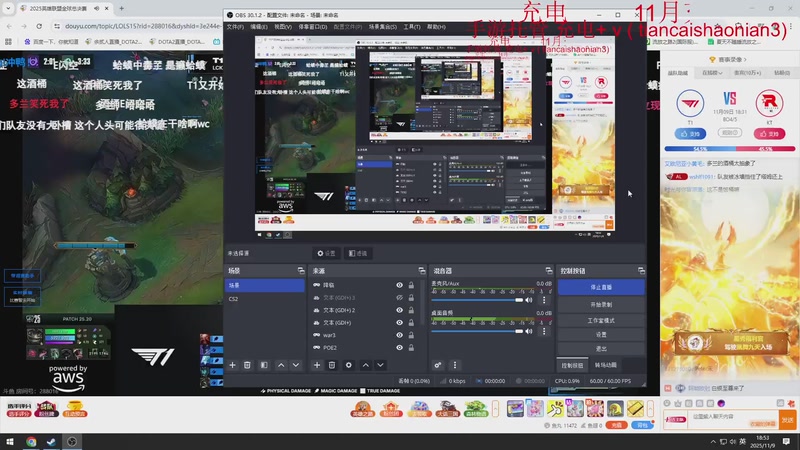Open OBS settings from Controls panel

point(601,335)
